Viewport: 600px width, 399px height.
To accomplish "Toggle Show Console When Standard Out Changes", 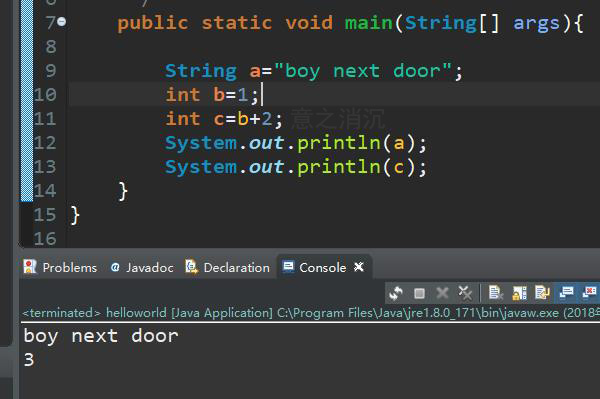I will click(x=566, y=293).
